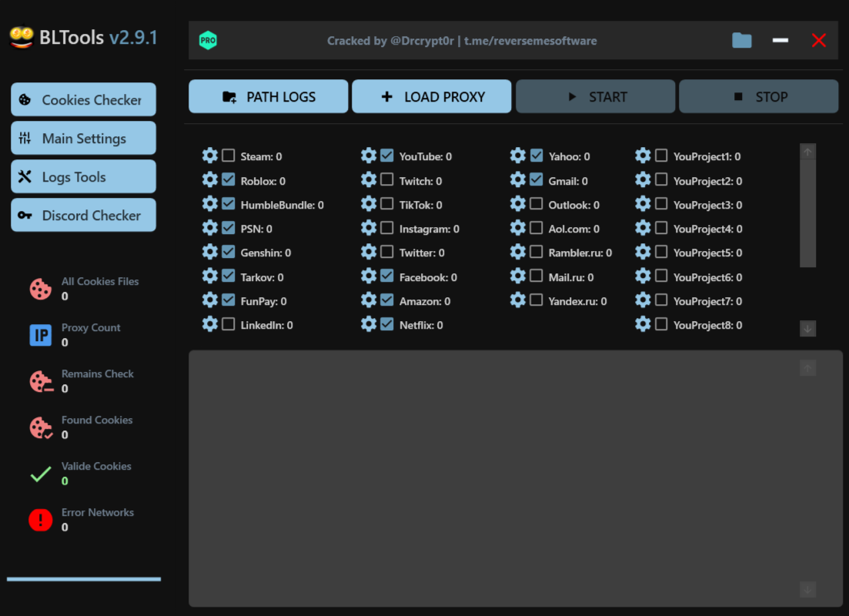Open the gear settings for Steam
The image size is (849, 616).
click(210, 156)
